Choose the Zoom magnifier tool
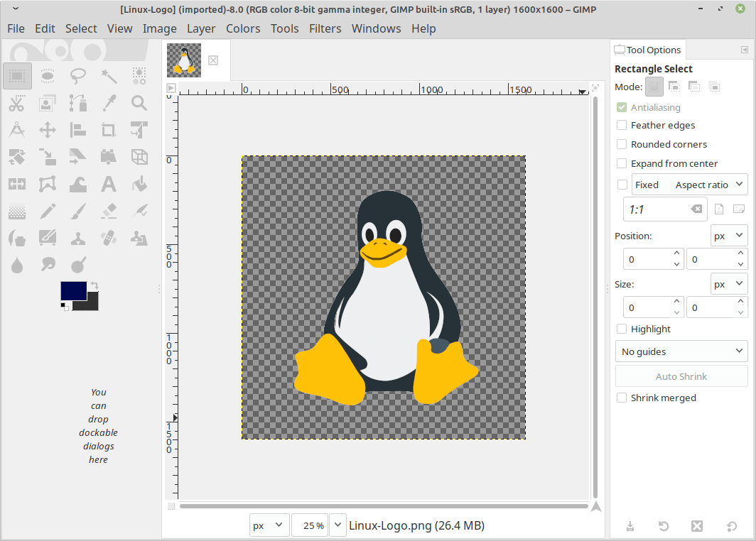Screen dimensions: 756x541 [x=139, y=103]
